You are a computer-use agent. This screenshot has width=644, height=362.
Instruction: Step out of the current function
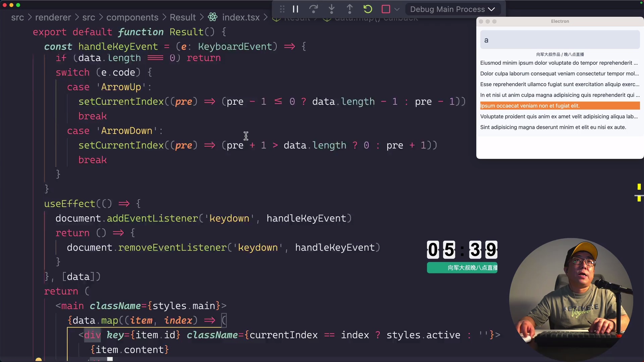tap(350, 9)
